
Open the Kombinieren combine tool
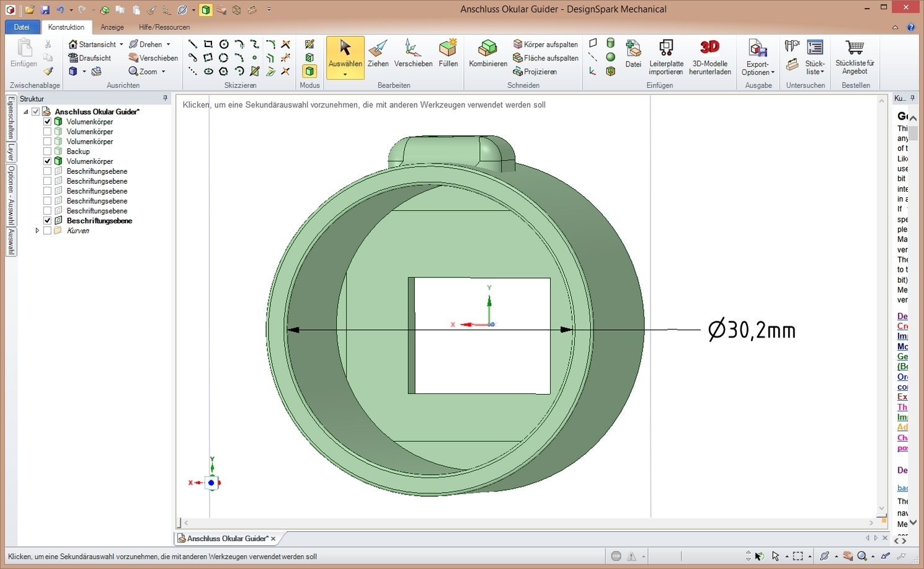pos(487,53)
